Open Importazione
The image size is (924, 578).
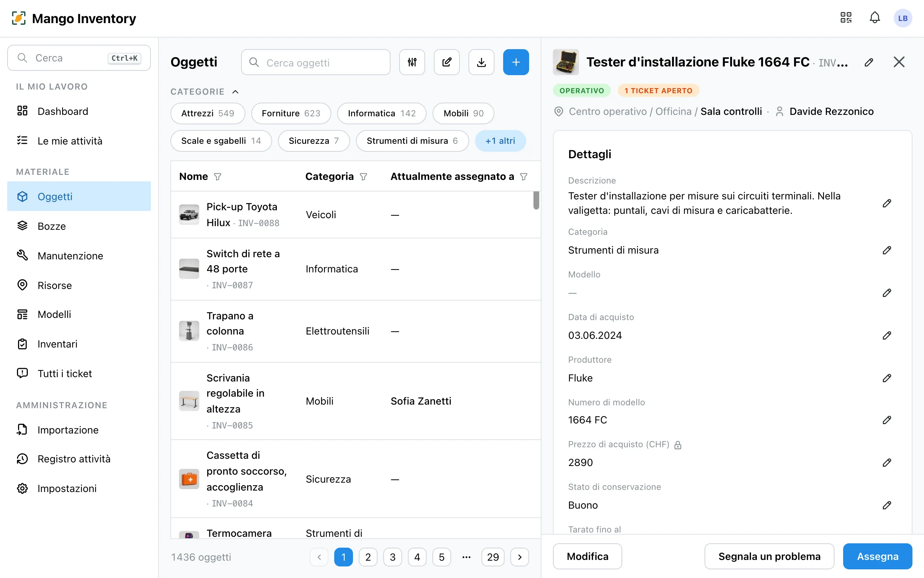[79, 430]
